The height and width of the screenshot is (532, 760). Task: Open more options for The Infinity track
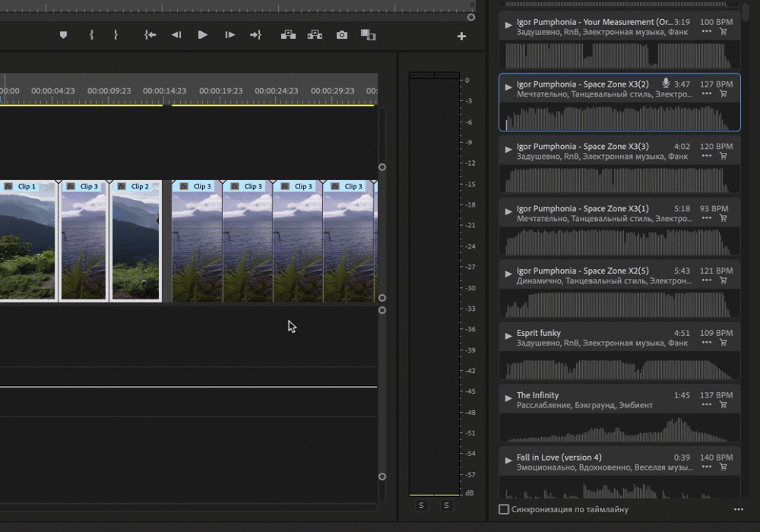click(707, 405)
